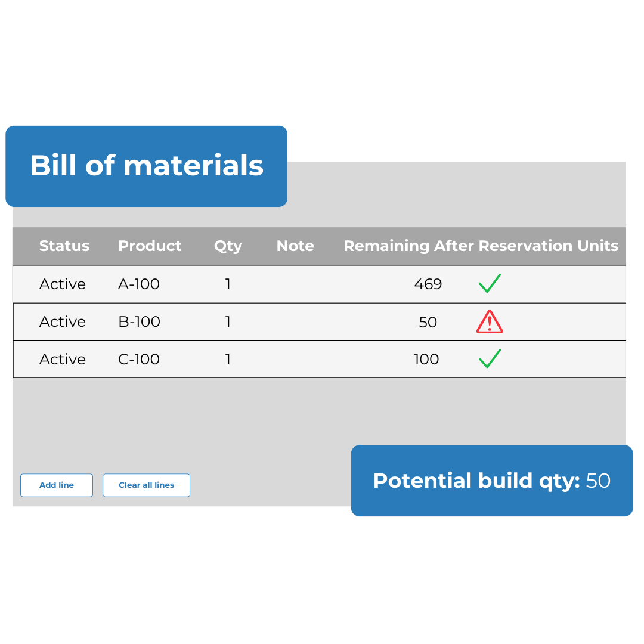Click the Active status of the A-100 row
Screen dimensions: 644x644
63,284
